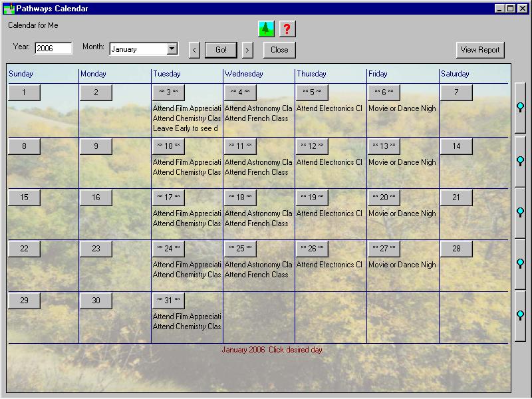Advance to the next month arrow
This screenshot has width=532, height=399.
pos(247,50)
